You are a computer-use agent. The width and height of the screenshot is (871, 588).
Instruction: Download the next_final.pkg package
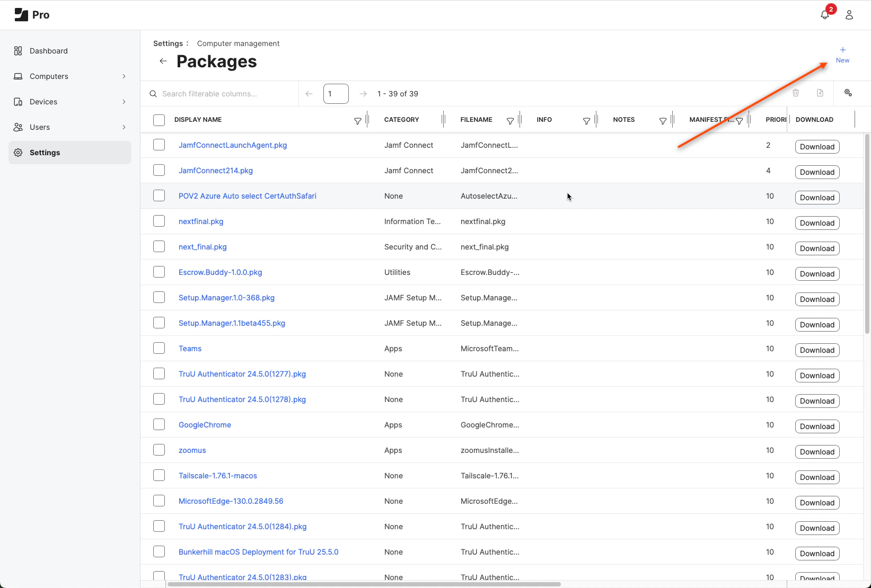[817, 248]
